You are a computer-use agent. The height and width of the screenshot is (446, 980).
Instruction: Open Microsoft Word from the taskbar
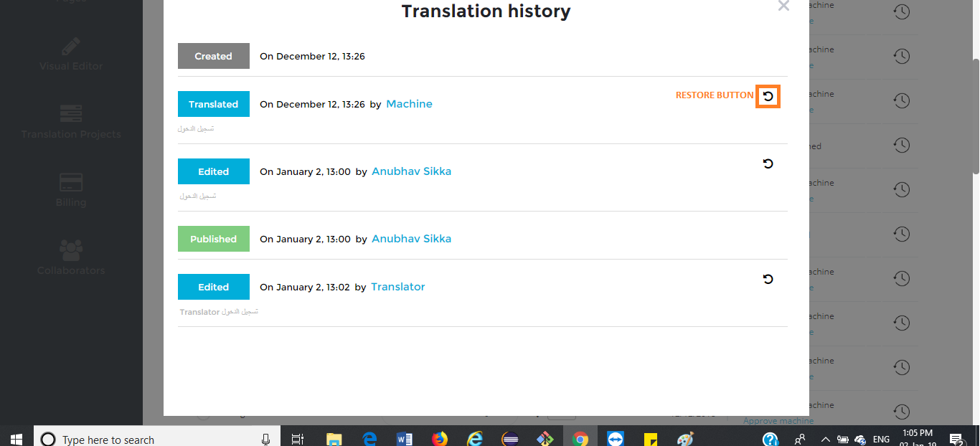[x=405, y=439]
